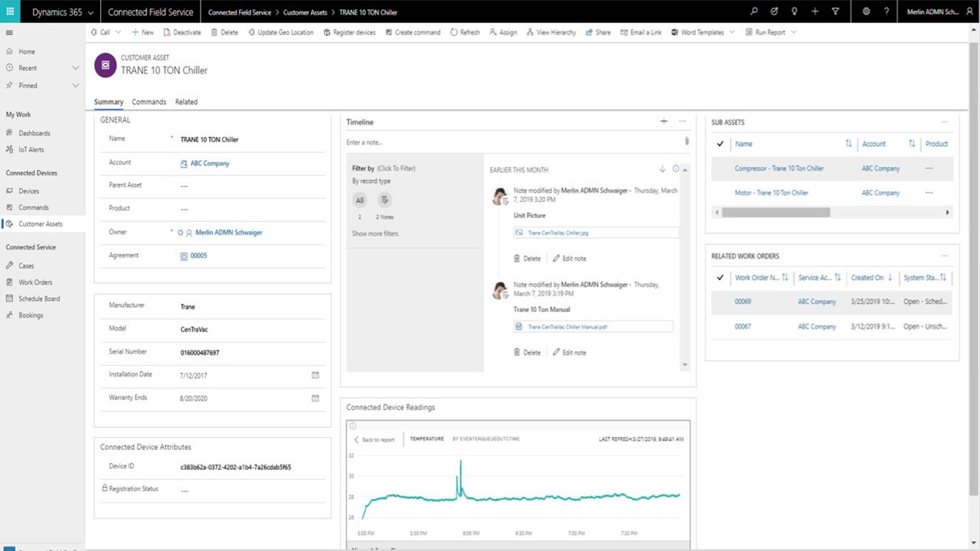Click the Sub Assets horizontal scrollbar
The image size is (980, 551).
click(x=776, y=213)
